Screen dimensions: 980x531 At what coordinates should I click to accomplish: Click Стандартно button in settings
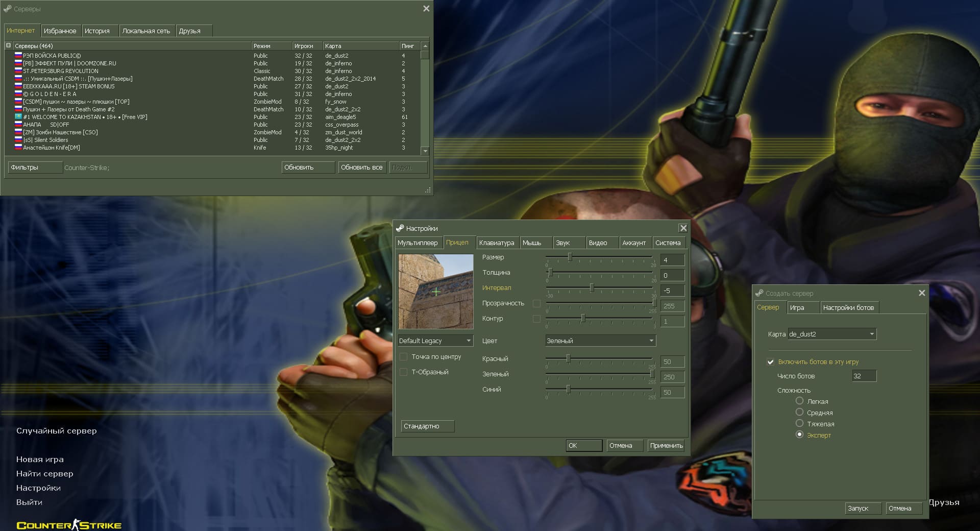[428, 426]
